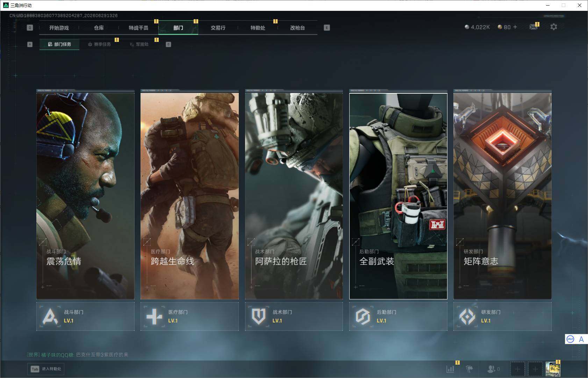Click the 战斗部门 emblem icon
Image resolution: width=588 pixels, height=378 pixels.
(50, 317)
